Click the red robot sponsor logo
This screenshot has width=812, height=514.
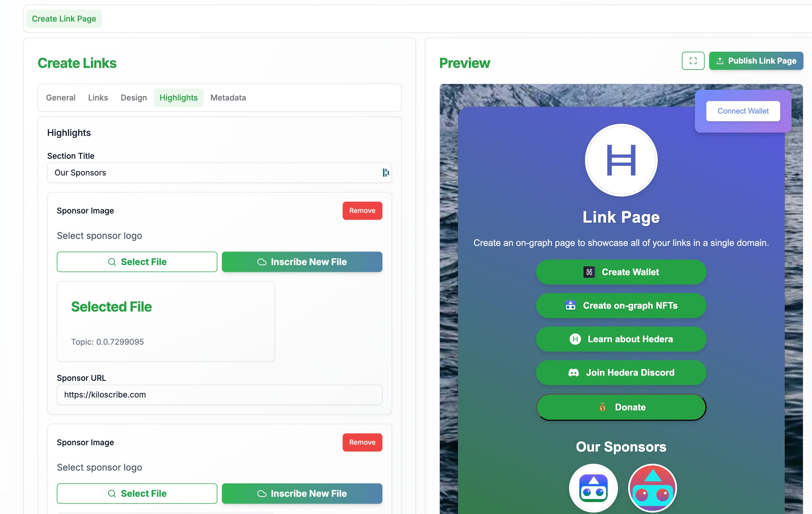[x=652, y=488]
